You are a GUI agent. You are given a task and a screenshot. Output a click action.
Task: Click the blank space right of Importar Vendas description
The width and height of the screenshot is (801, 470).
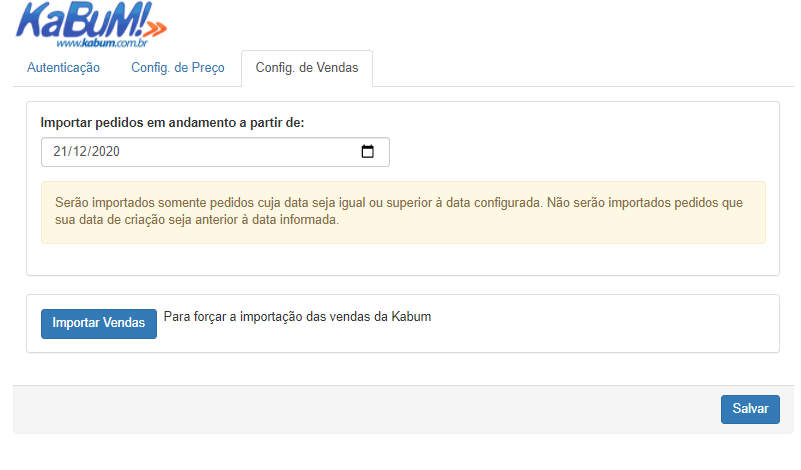point(603,323)
